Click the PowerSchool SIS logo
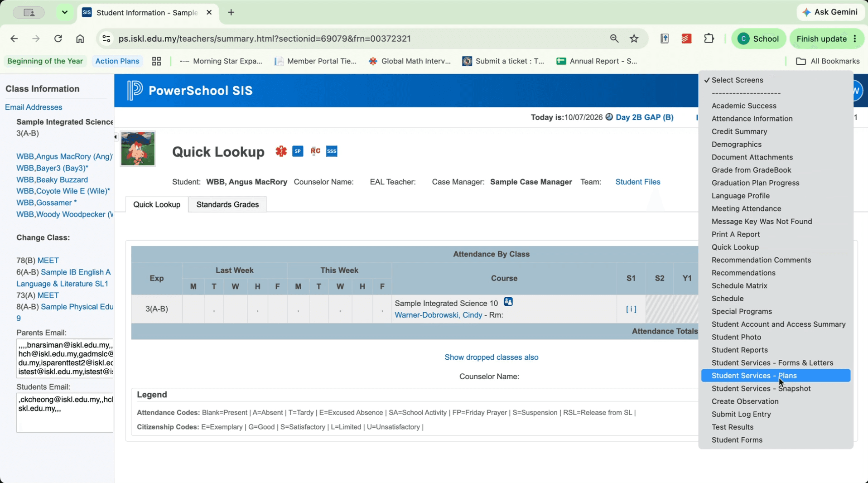868x483 pixels. (190, 91)
